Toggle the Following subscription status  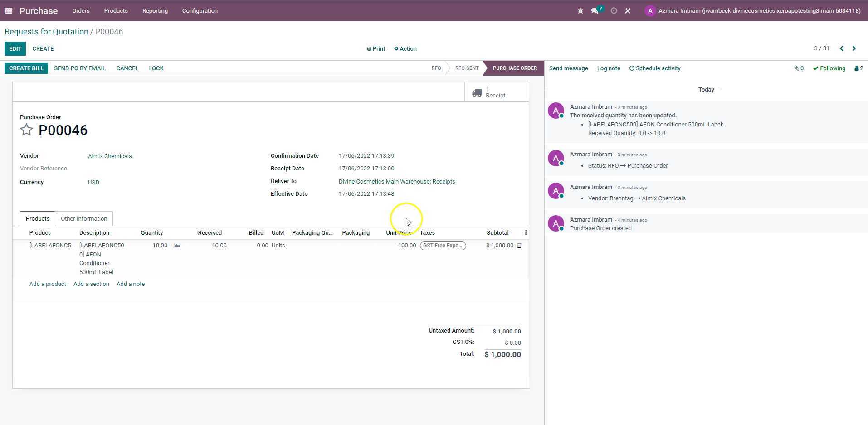(x=829, y=68)
